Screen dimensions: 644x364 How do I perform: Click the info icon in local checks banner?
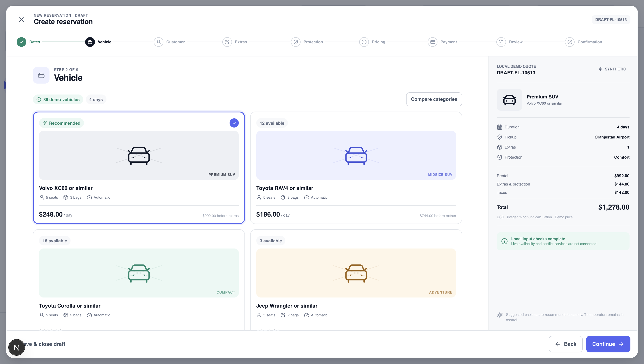(x=504, y=241)
